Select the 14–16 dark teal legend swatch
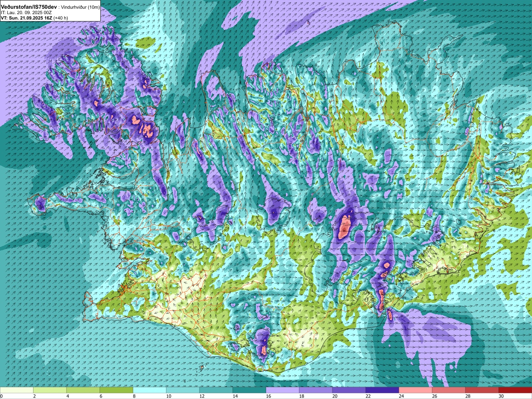532x399 pixels. [249, 390]
